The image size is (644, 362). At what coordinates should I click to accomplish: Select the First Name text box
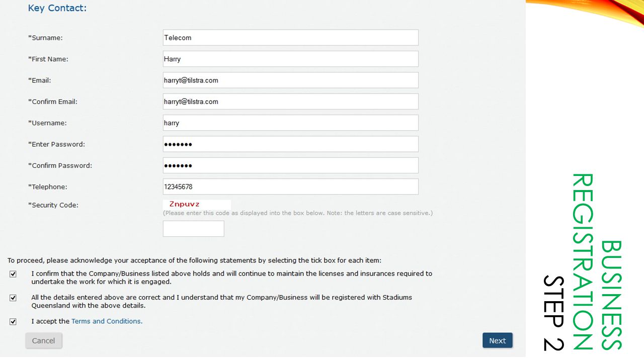click(290, 59)
